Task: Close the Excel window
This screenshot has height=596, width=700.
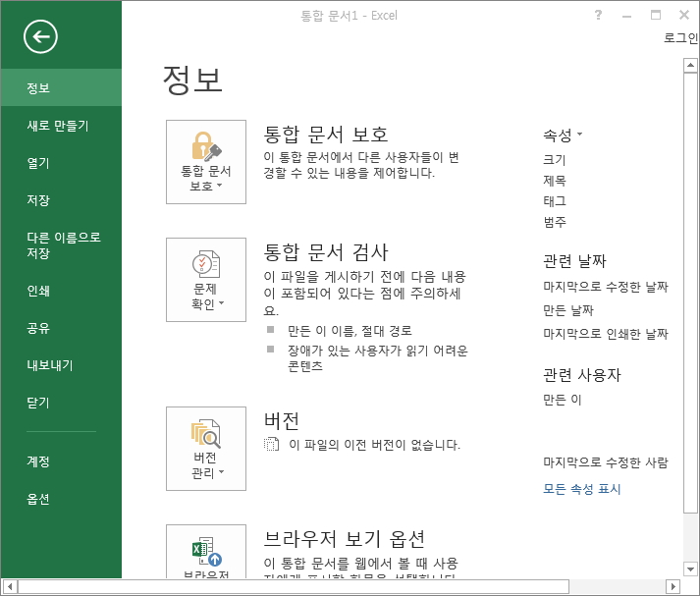Action: point(684,15)
